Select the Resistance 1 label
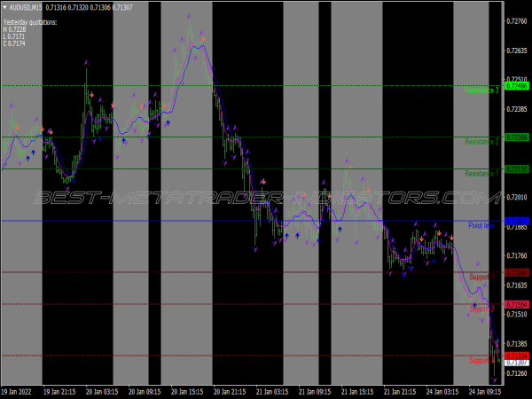 click(x=481, y=173)
